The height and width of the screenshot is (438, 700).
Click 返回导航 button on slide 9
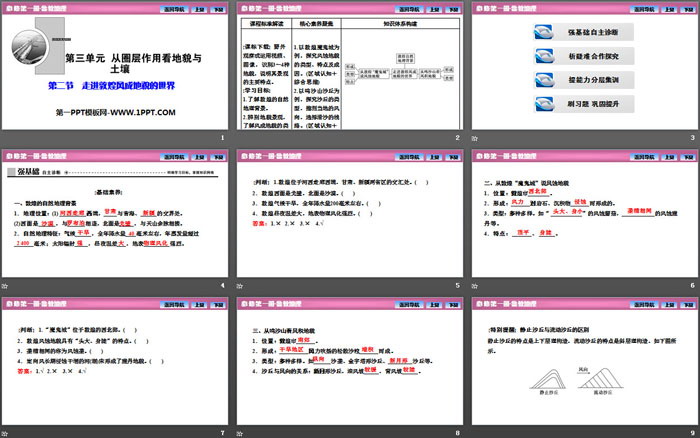click(x=644, y=305)
